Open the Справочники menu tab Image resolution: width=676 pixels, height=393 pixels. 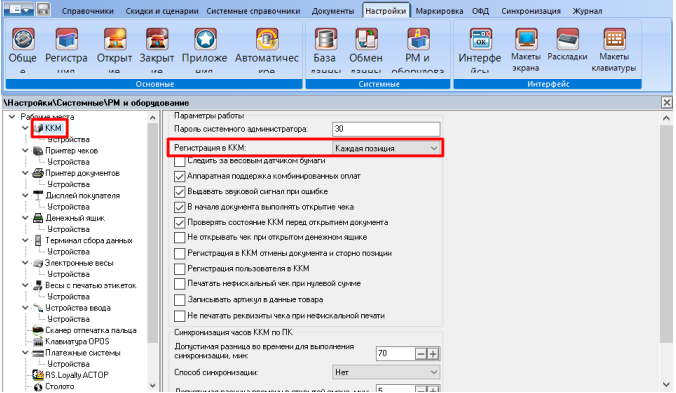(x=88, y=11)
